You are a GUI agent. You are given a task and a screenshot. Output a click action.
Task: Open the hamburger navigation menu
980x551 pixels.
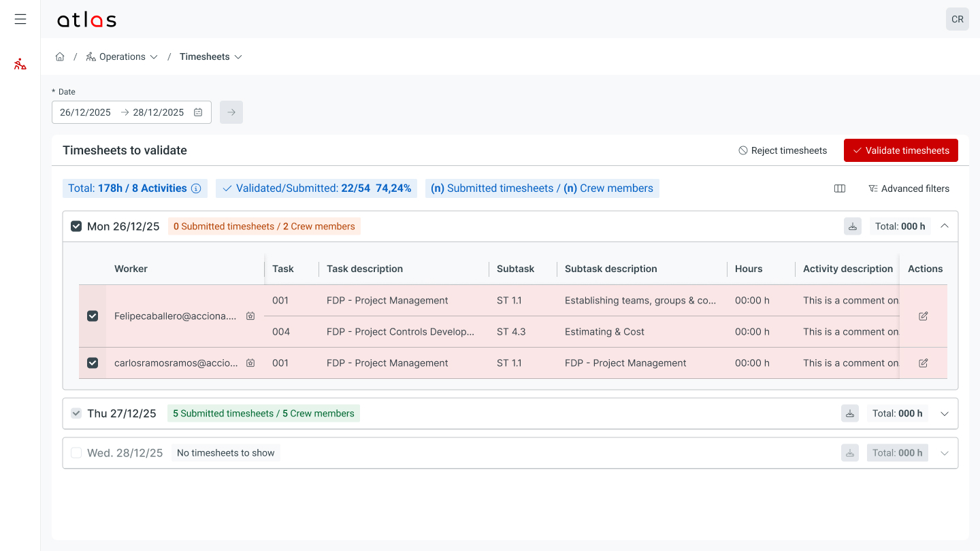[x=20, y=19]
